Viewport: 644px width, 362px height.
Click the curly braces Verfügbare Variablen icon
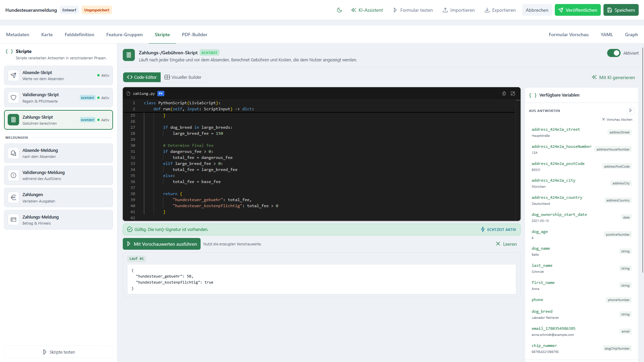pyautogui.click(x=533, y=95)
